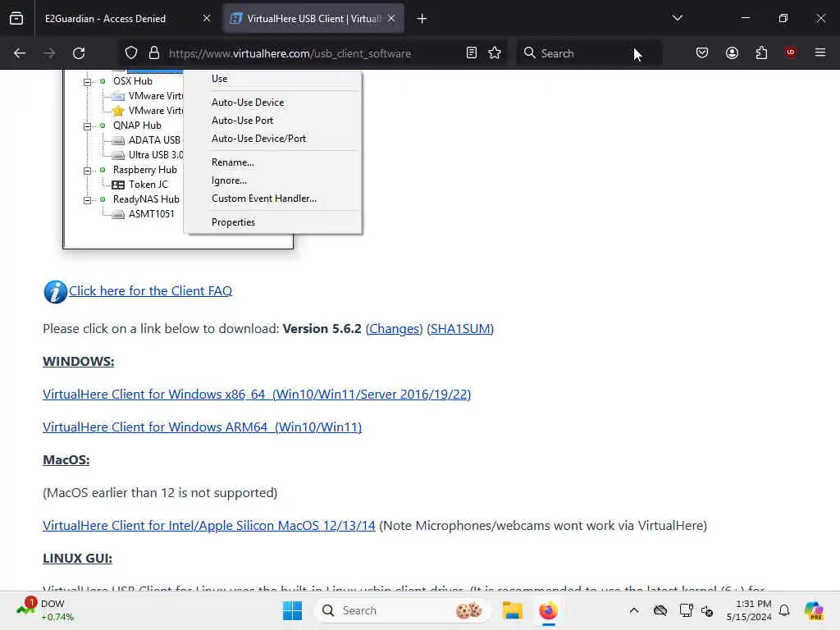Bookmark this page with star icon
This screenshot has height=630, width=840.
pyautogui.click(x=495, y=53)
